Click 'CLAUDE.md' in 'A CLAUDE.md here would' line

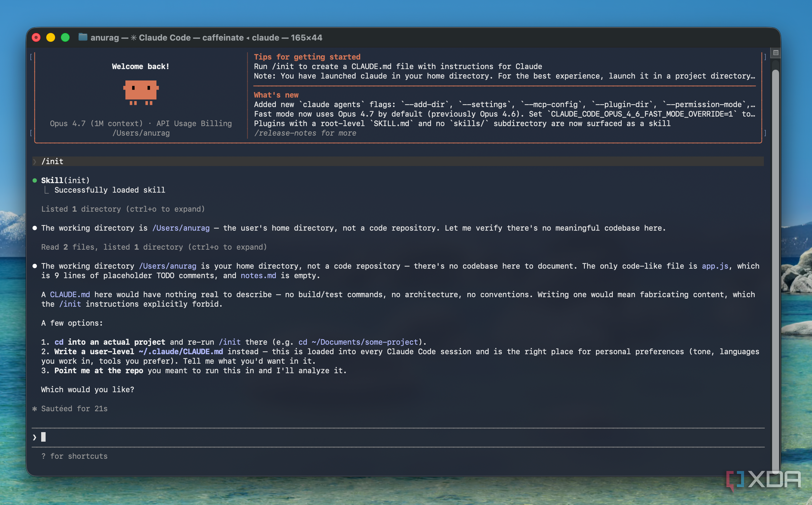[x=70, y=295]
